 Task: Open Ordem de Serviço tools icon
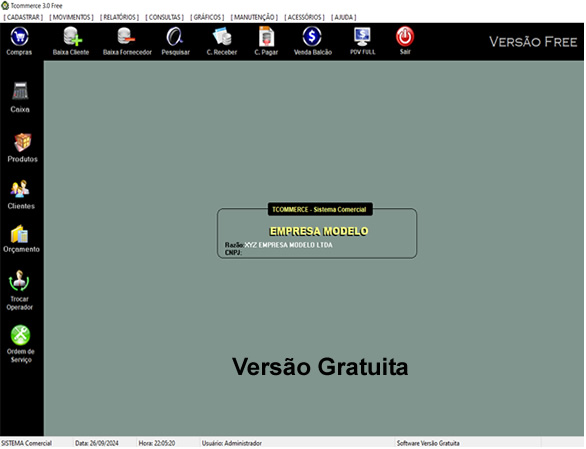coord(20,335)
